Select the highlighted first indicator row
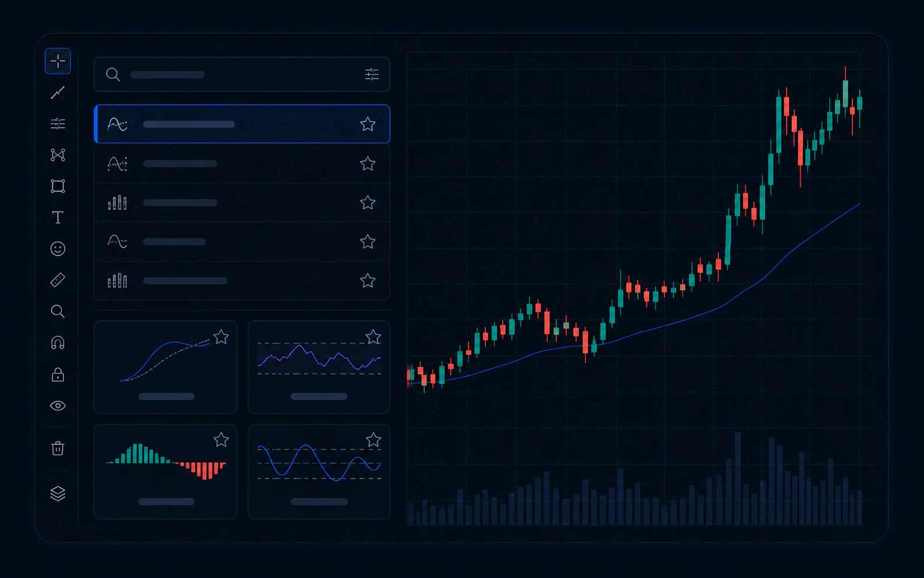The height and width of the screenshot is (578, 924). 242,124
